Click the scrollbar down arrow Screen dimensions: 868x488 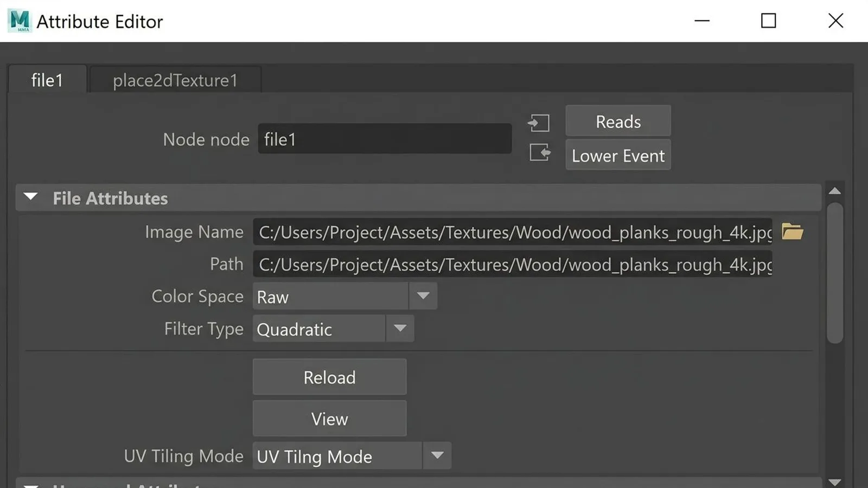coord(835,481)
